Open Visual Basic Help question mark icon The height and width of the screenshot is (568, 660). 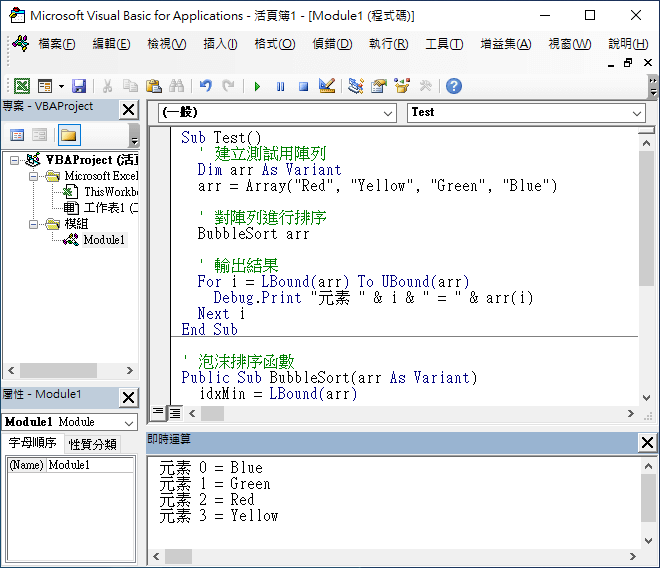[x=454, y=86]
